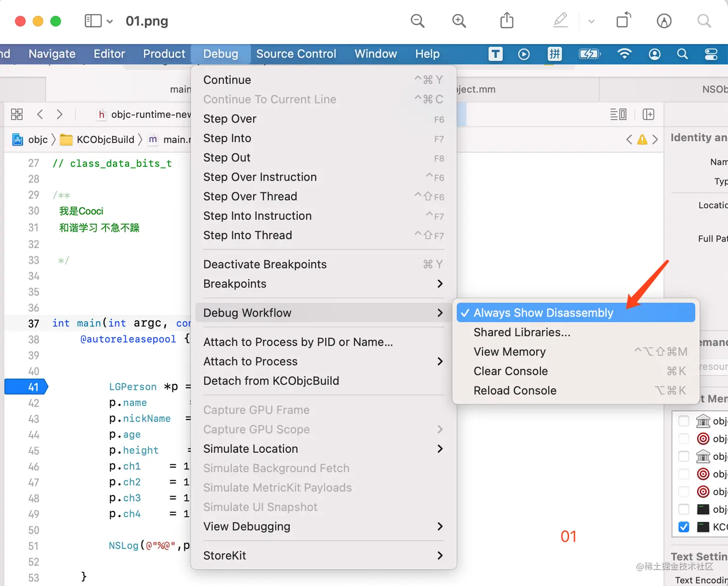
Task: Open the Wi-Fi status menu
Action: [x=624, y=54]
